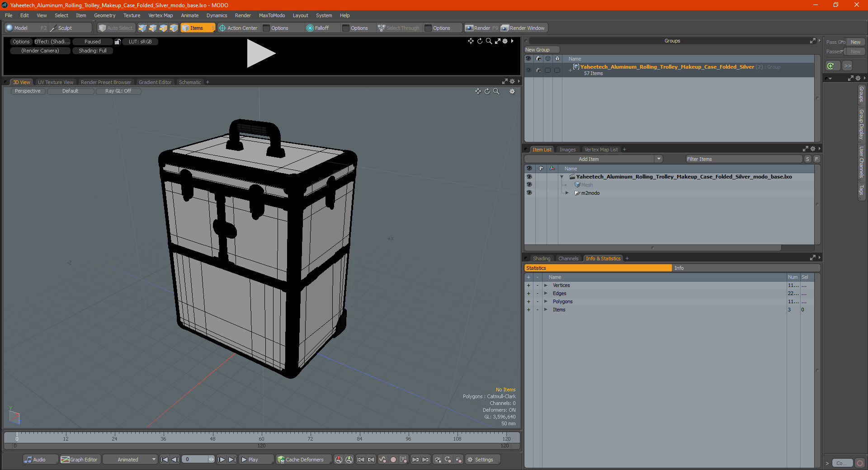This screenshot has width=868, height=470.
Task: Toggle visibility of the Yaheetech group
Action: (x=528, y=70)
